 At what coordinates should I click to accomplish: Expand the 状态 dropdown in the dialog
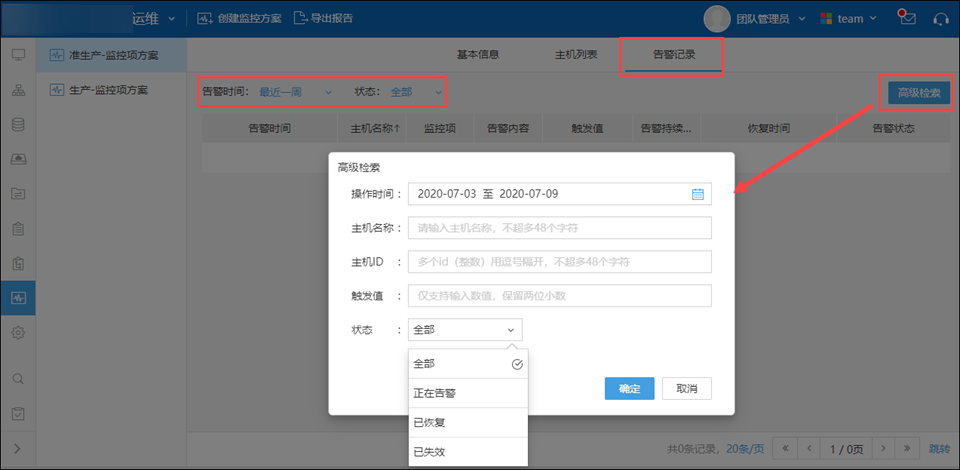click(465, 329)
